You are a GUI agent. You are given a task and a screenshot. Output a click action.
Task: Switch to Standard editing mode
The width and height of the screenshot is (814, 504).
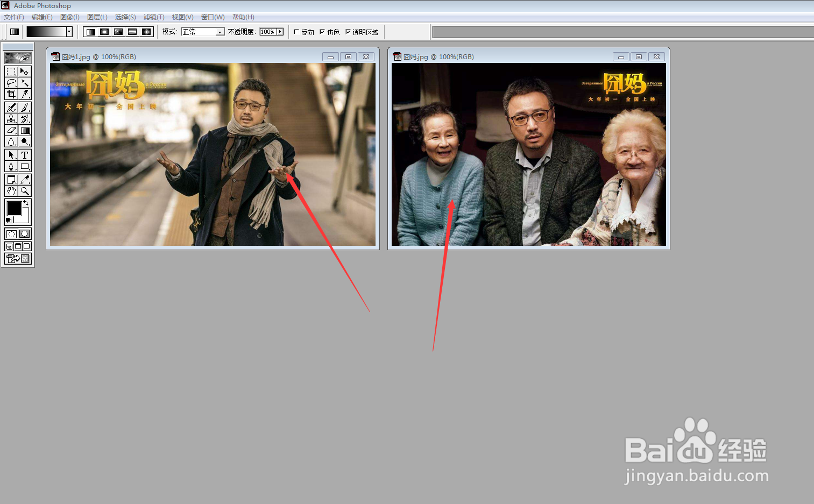pyautogui.click(x=11, y=234)
